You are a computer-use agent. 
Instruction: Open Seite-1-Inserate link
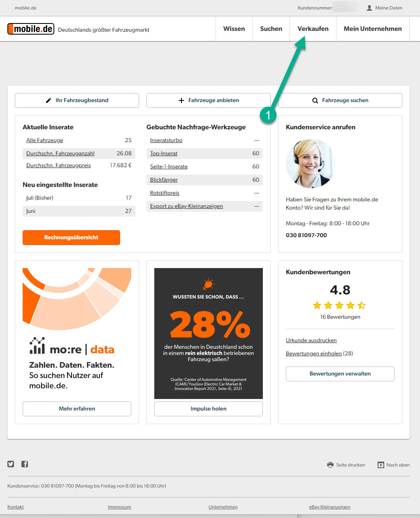[169, 167]
